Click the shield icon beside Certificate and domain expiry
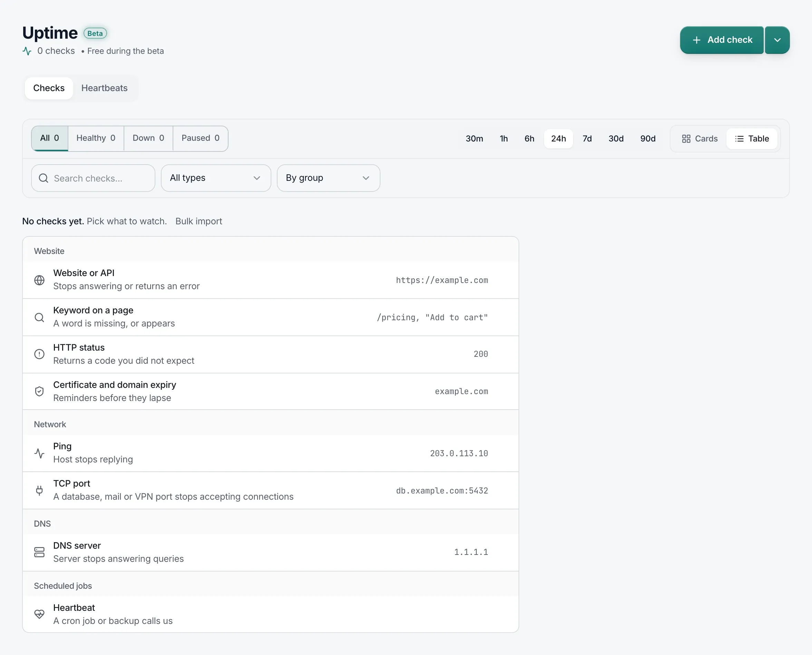 (x=39, y=391)
